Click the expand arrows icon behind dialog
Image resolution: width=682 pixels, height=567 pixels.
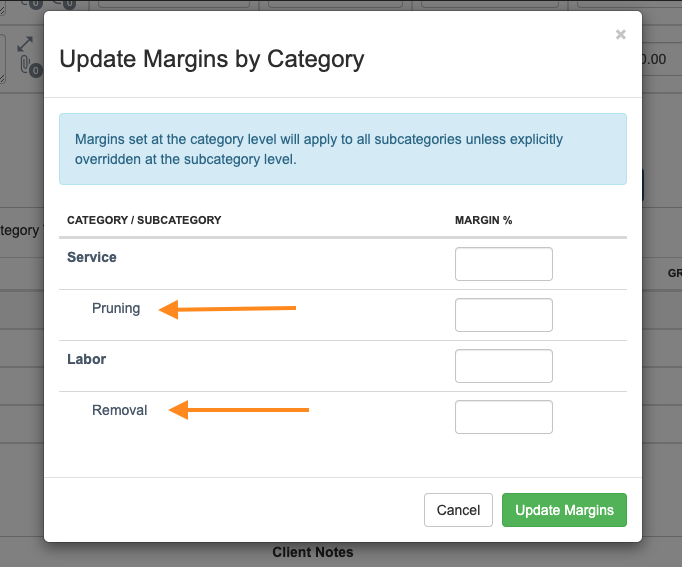coord(27,46)
